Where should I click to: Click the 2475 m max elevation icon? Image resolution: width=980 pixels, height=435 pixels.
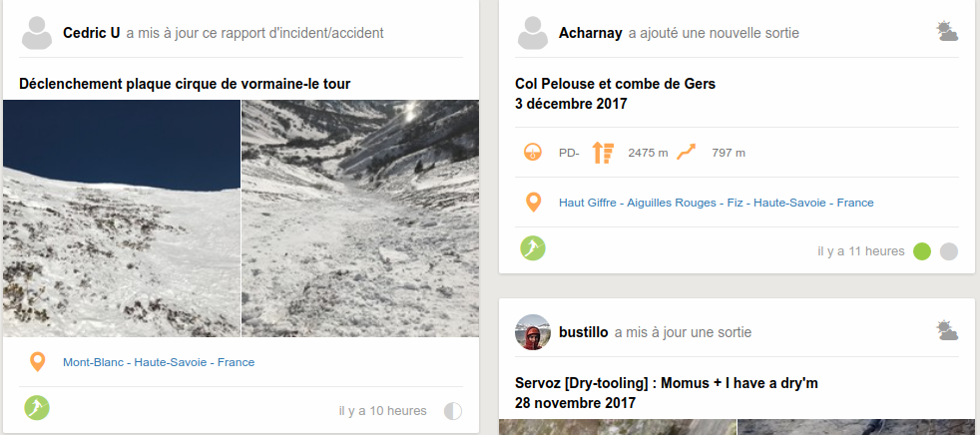click(603, 153)
